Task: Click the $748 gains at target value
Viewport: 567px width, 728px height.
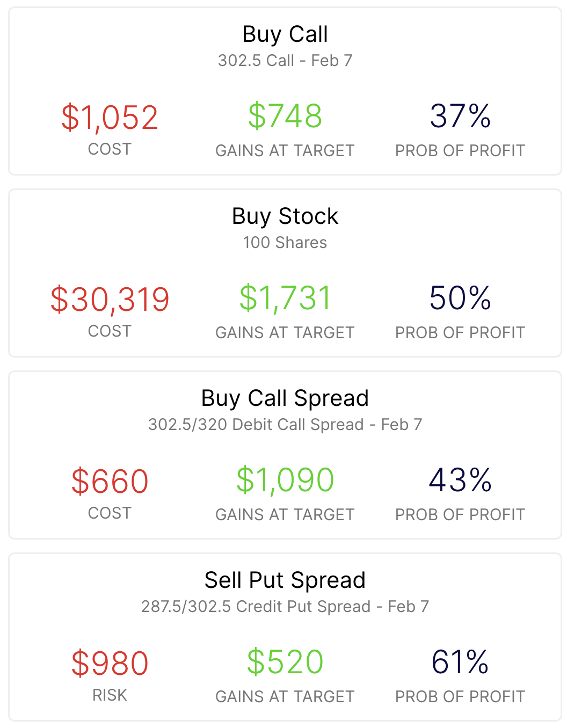Action: 285,116
